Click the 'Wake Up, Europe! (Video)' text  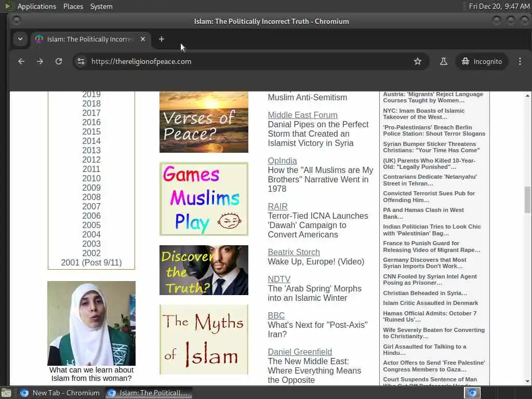point(316,262)
